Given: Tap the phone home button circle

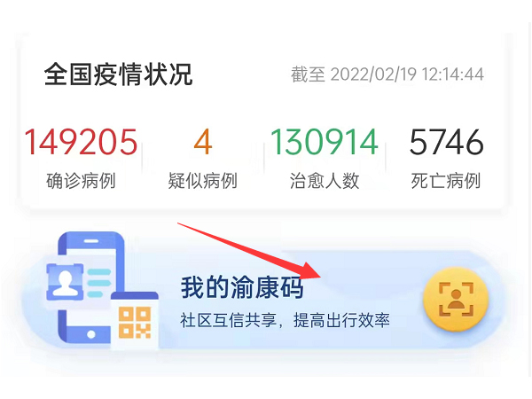Looking at the screenshot, I should (91, 334).
